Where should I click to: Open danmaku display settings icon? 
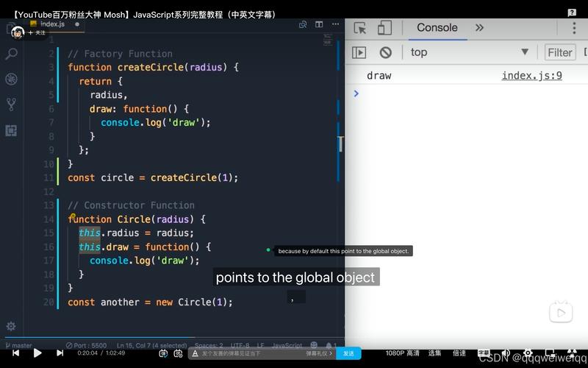click(178, 353)
